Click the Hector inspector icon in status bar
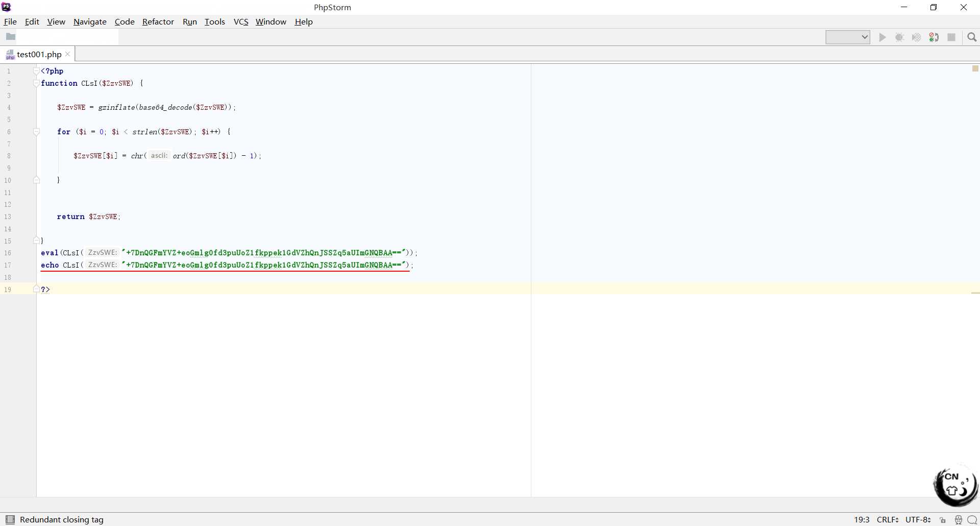The height and width of the screenshot is (526, 980). click(958, 520)
